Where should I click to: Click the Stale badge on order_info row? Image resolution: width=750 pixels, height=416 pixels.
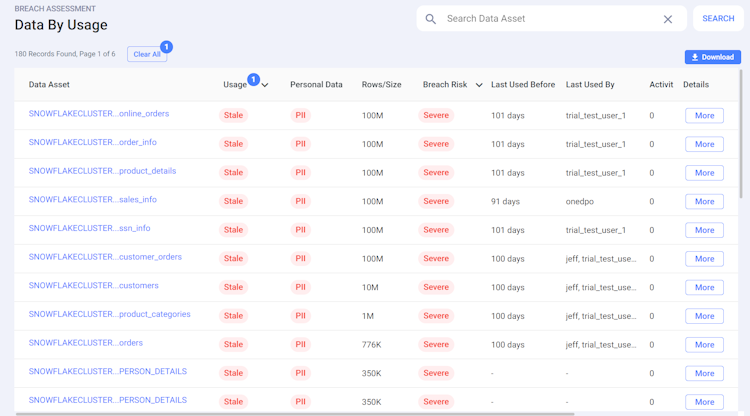pos(233,144)
